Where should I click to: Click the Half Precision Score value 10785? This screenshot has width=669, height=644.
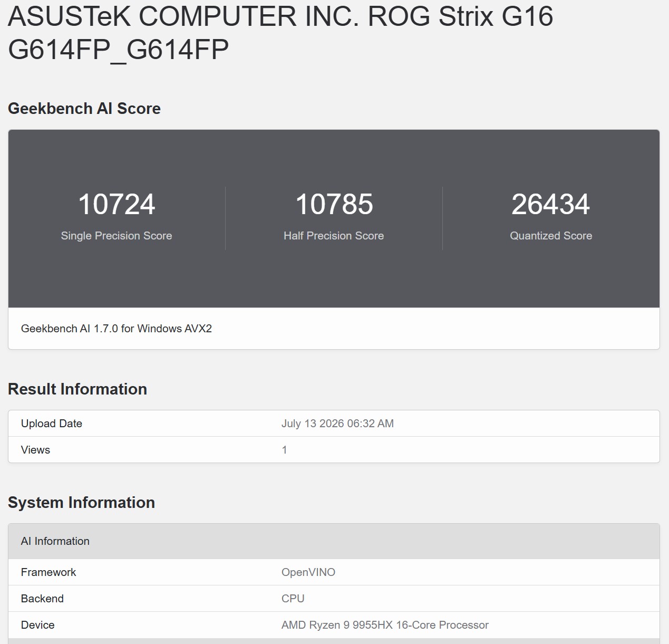(x=334, y=204)
